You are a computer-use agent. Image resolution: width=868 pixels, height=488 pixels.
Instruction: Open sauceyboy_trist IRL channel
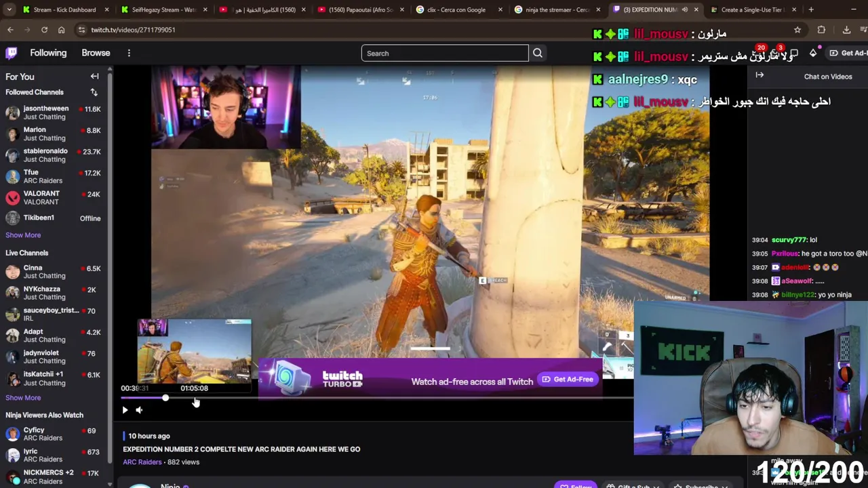point(53,314)
